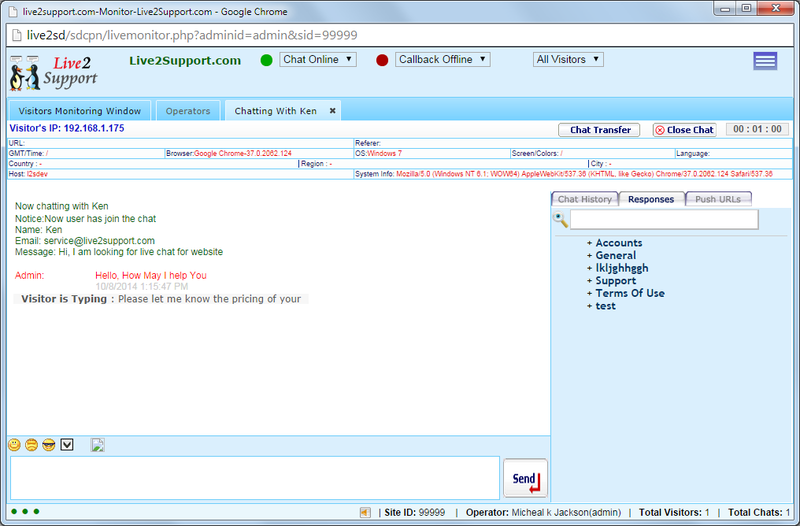Click the magnifier search icon in Responses
This screenshot has height=526, width=800.
(560, 219)
